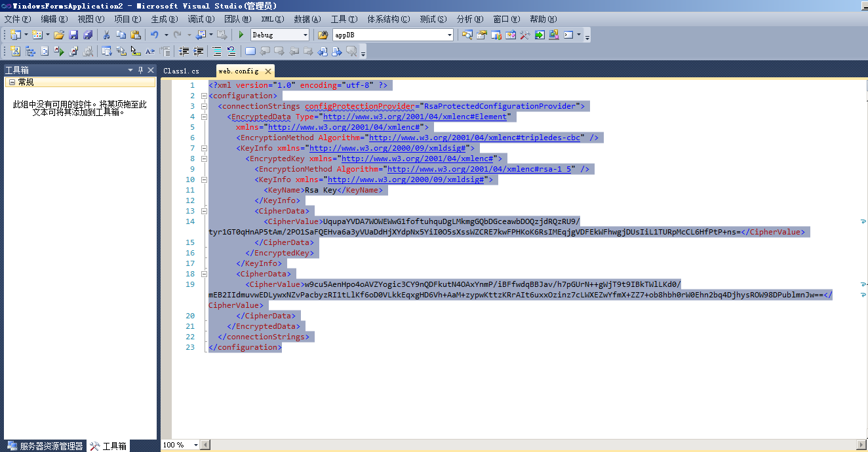Click the Paste clipboard icon
This screenshot has width=868, height=452.
point(136,35)
